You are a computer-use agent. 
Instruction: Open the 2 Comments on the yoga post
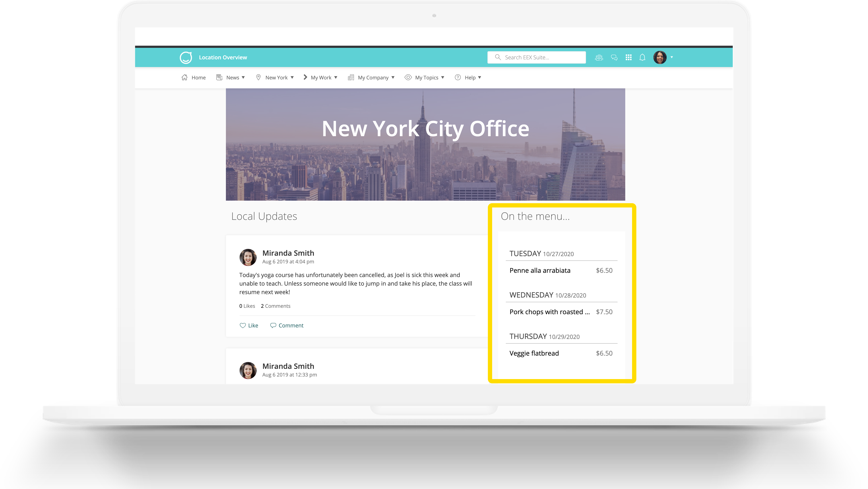pyautogui.click(x=275, y=306)
